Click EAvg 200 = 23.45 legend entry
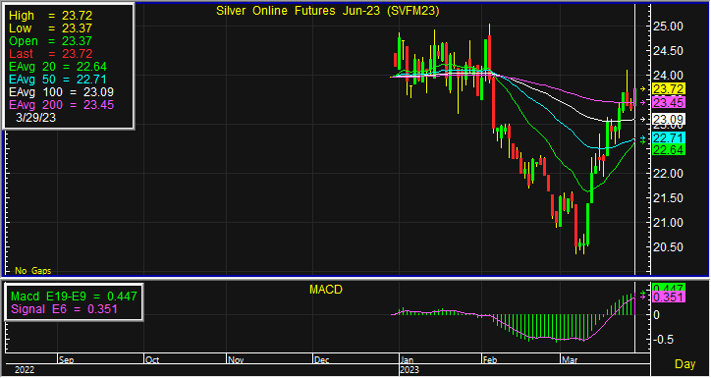The height and width of the screenshot is (378, 711). 61,105
